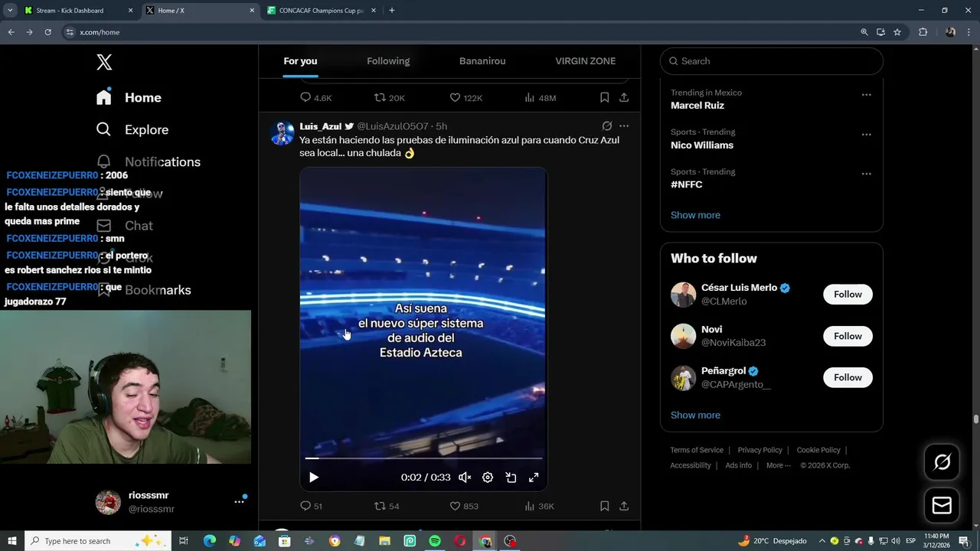Bookmark the Luis_Azul post
Image resolution: width=980 pixels, height=551 pixels.
tap(604, 506)
